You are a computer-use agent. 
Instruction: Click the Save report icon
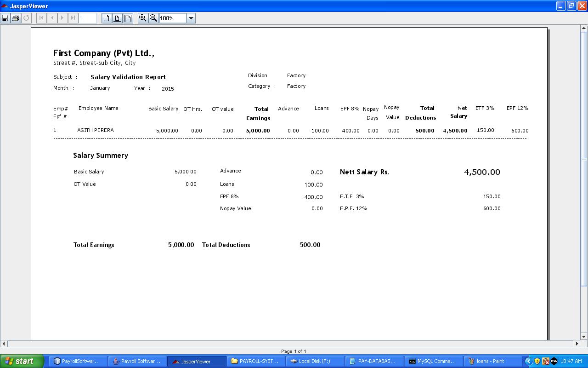tap(5, 18)
